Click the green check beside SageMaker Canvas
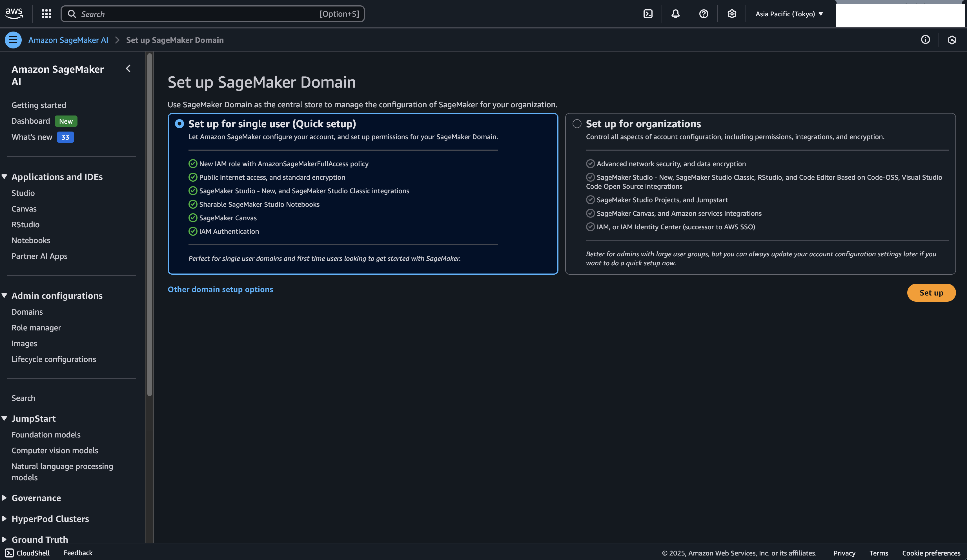This screenshot has width=967, height=560. tap(193, 218)
